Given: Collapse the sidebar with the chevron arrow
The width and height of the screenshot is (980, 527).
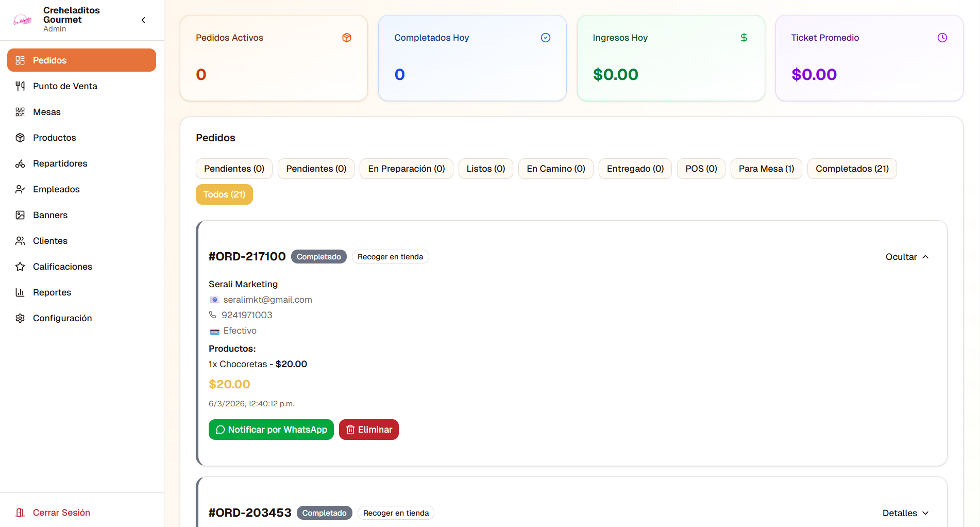Looking at the screenshot, I should (143, 20).
